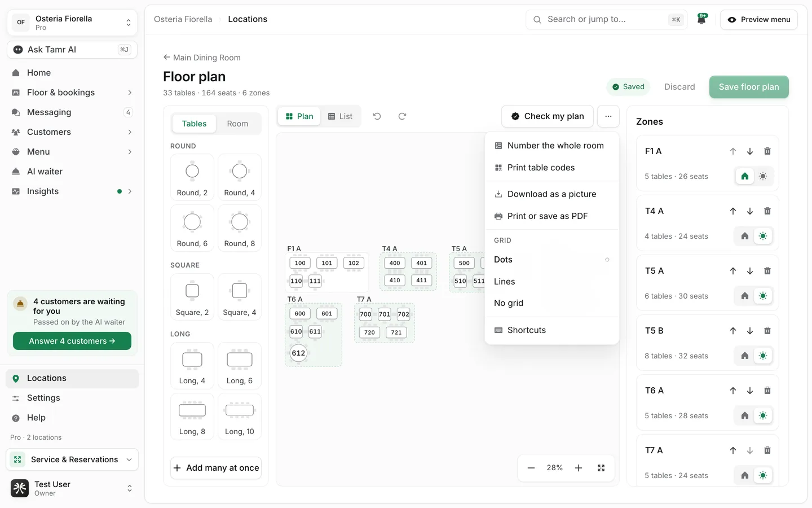Switch to the List view
This screenshot has height=508, width=812.
[x=341, y=116]
